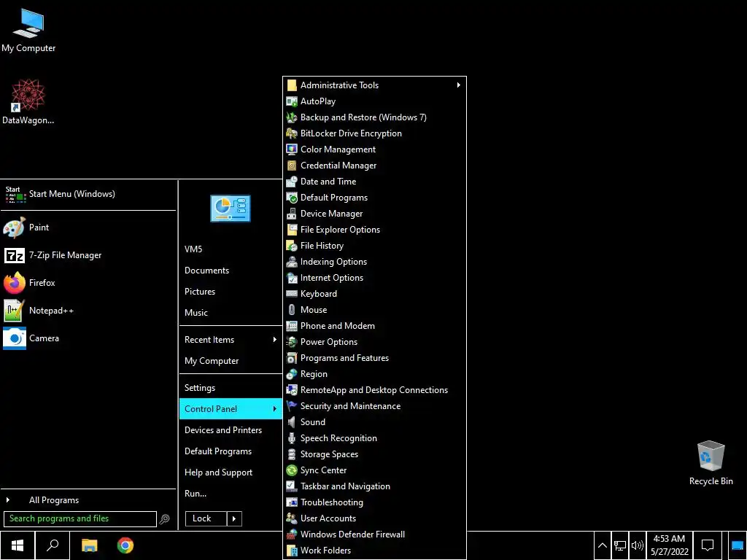Open File Explorer Options text
The width and height of the screenshot is (747, 560).
click(x=340, y=230)
